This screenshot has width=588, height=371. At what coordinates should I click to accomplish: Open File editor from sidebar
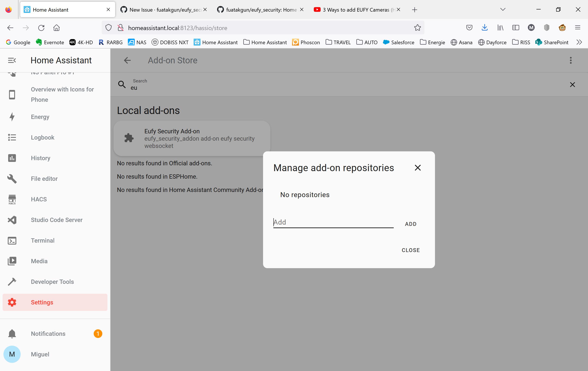pos(55,179)
